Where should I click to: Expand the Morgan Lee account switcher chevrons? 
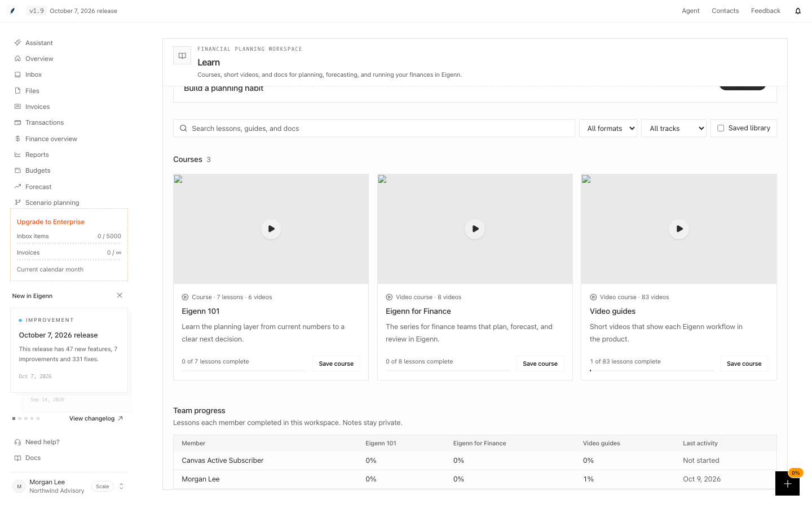point(121,486)
